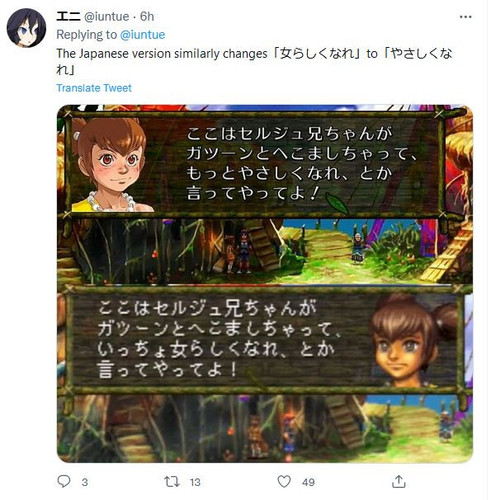
Task: Click the エニ display name
Action: [68, 16]
